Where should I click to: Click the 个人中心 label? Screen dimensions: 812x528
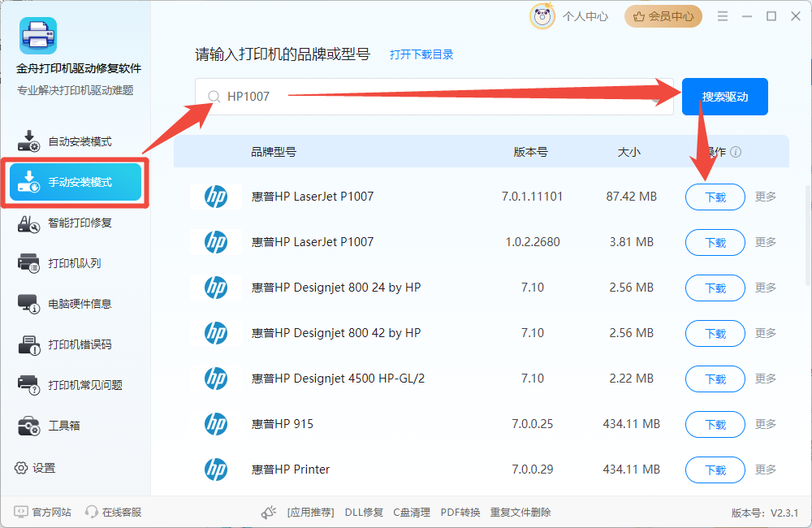[585, 16]
